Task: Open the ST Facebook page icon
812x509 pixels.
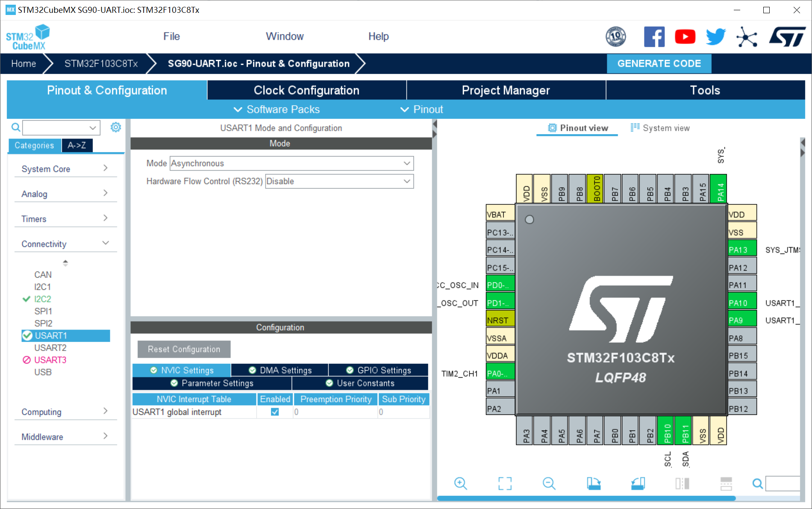Action: pyautogui.click(x=654, y=37)
